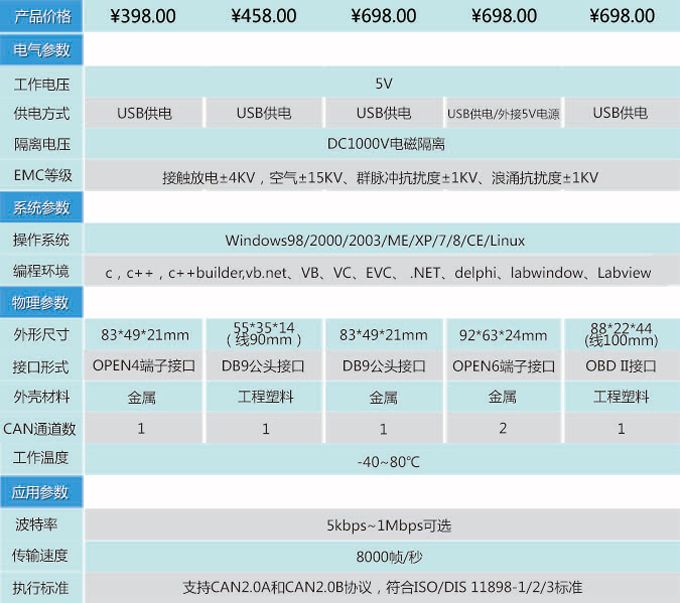Click the 应用参数 section header
Image resolution: width=680 pixels, height=603 pixels.
coord(41,493)
